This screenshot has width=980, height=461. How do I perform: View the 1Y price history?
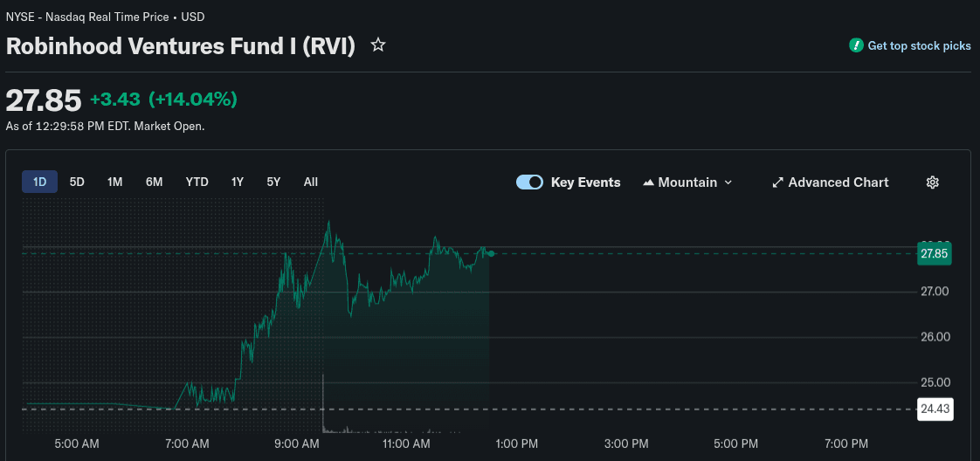coord(237,182)
